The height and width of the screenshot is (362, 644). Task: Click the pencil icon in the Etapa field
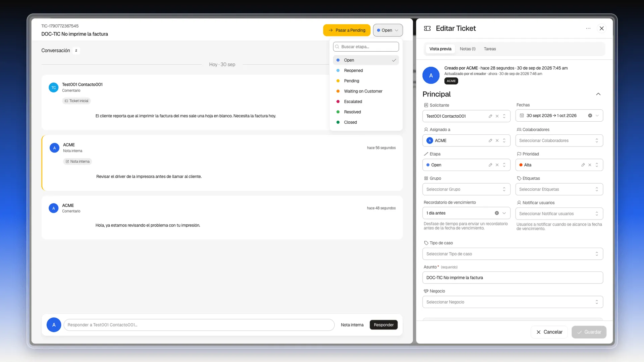click(490, 165)
